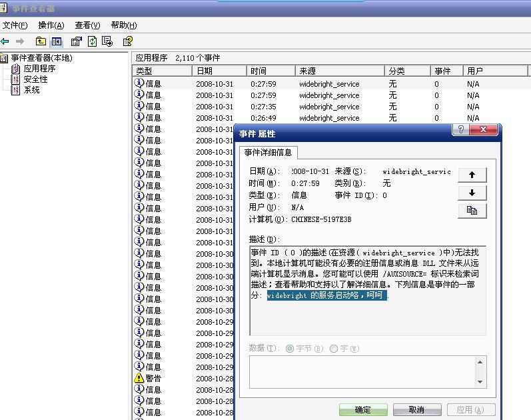The image size is (531, 420).
Task: Click inside the 数据 text box
Action: pyautogui.click(x=362, y=372)
